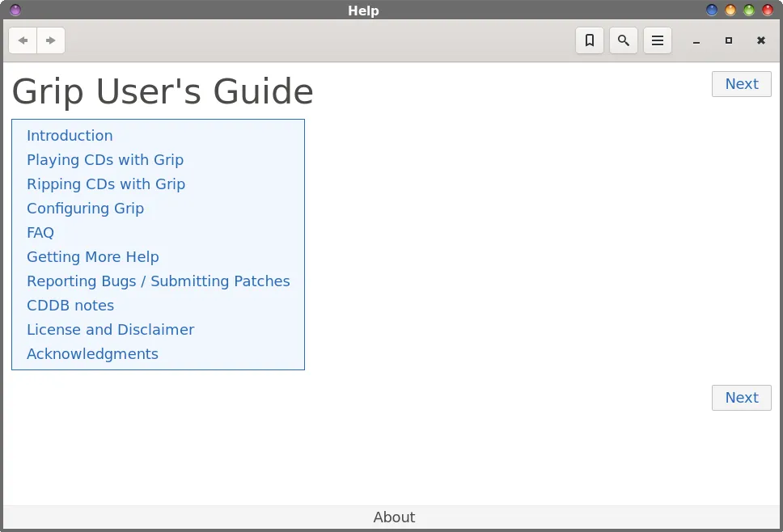The height and width of the screenshot is (532, 783).
Task: Click the orange orb in title bar
Action: pos(730,10)
